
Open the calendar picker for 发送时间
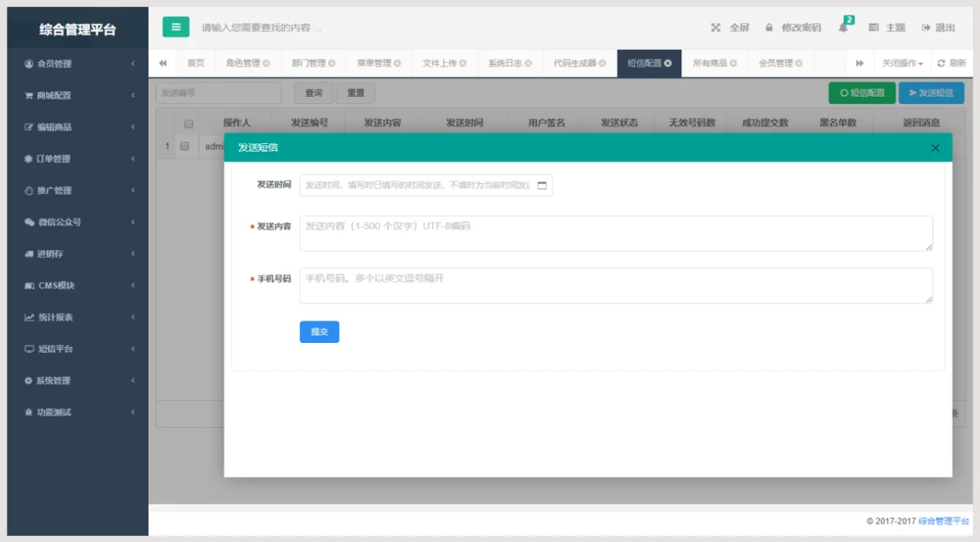coord(541,184)
